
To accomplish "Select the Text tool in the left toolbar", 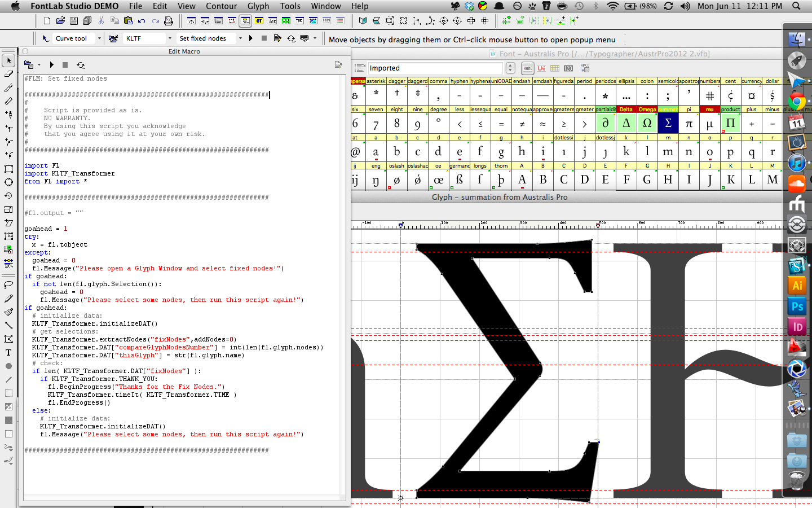I will 8,351.
